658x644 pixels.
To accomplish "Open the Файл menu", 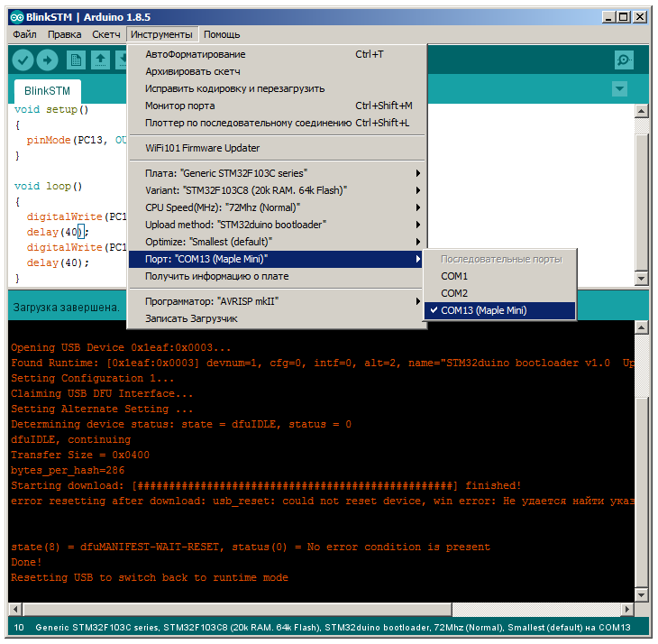I will (24, 34).
